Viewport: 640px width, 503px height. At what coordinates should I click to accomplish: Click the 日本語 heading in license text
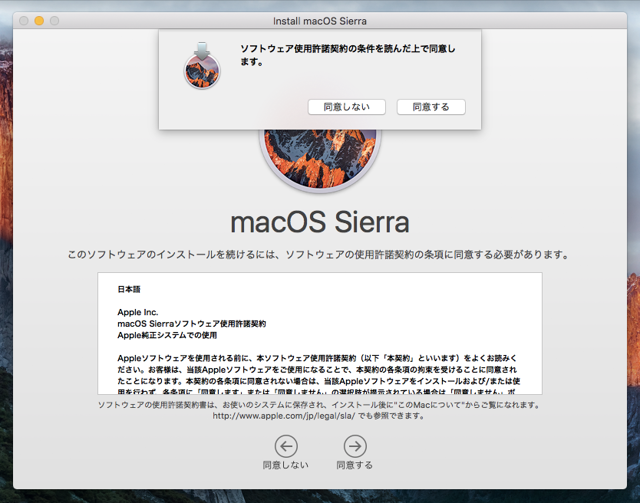tap(129, 289)
